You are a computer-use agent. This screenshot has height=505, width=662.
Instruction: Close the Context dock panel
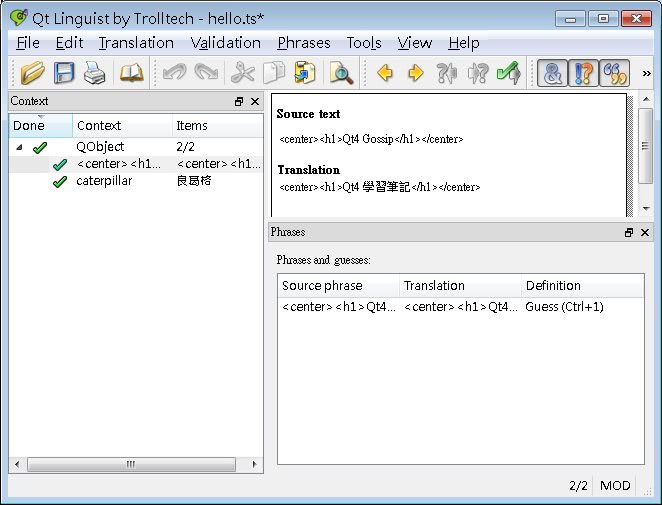point(255,101)
